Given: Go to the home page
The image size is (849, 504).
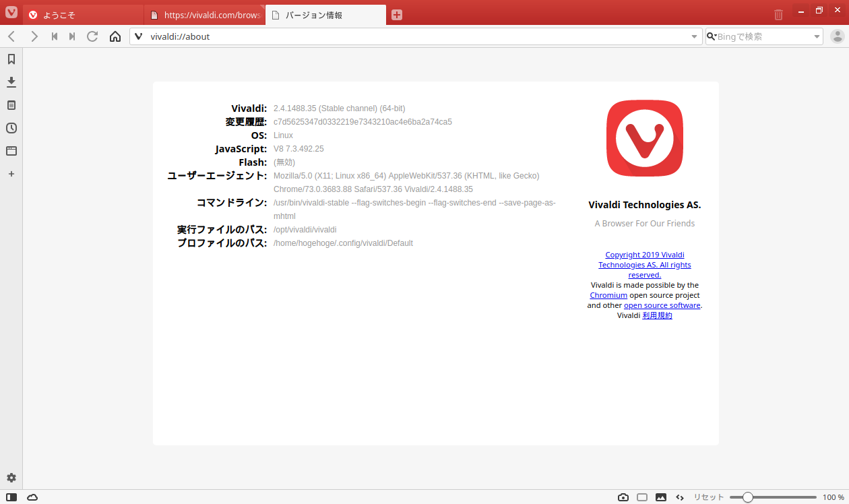Looking at the screenshot, I should (x=115, y=36).
